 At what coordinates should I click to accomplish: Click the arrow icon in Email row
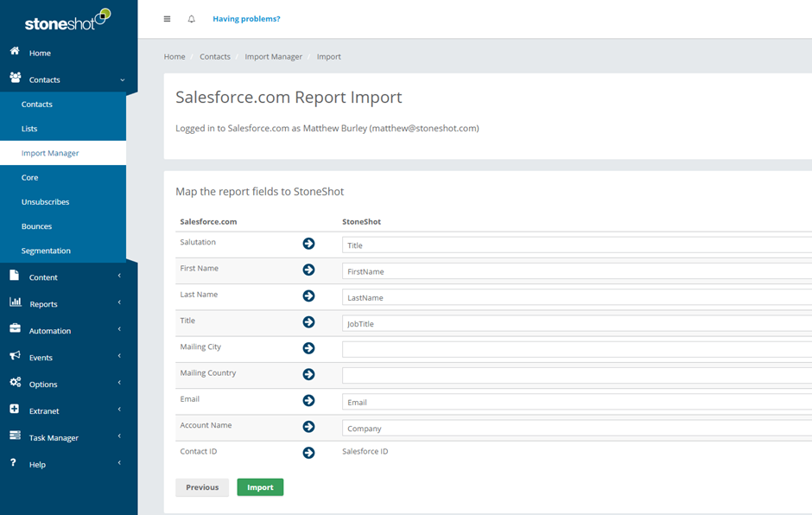308,400
